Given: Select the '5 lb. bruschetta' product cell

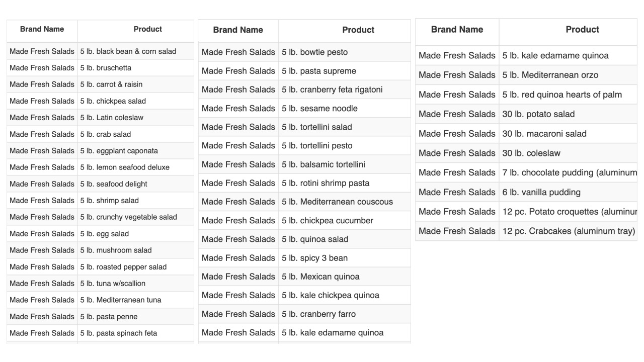Looking at the screenshot, I should pyautogui.click(x=135, y=68).
